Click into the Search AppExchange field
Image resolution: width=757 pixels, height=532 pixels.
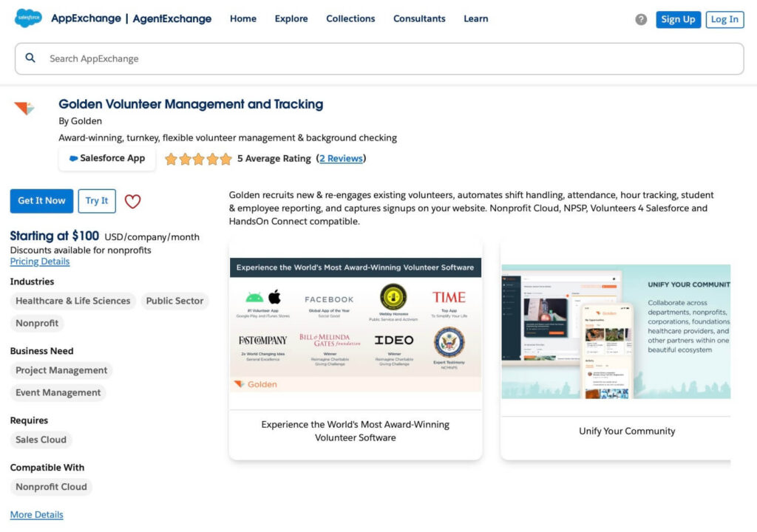(379, 58)
